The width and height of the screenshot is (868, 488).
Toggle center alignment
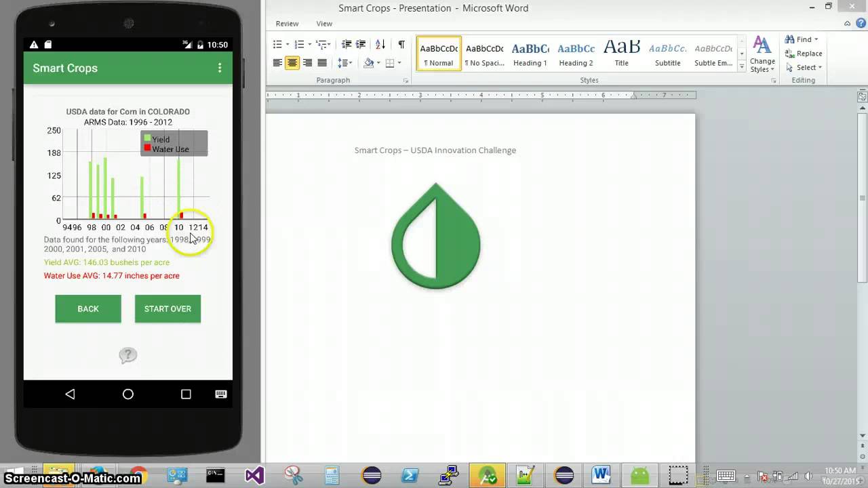[x=292, y=63]
